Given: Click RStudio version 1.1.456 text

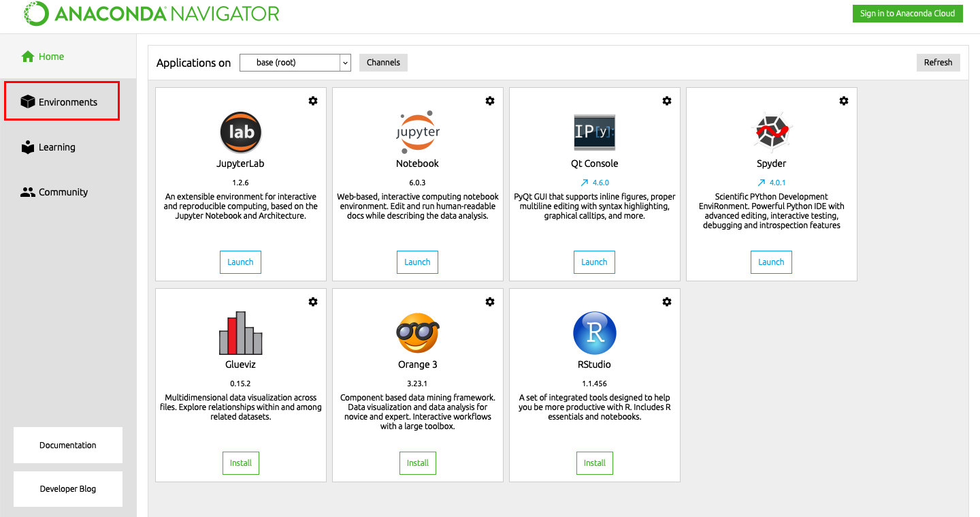Looking at the screenshot, I should tap(595, 383).
